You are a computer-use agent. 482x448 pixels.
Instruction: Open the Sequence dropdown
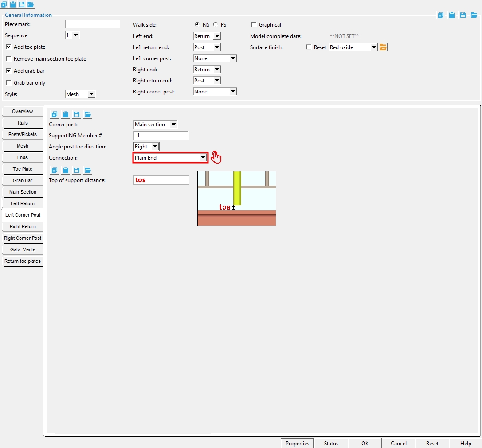click(76, 35)
